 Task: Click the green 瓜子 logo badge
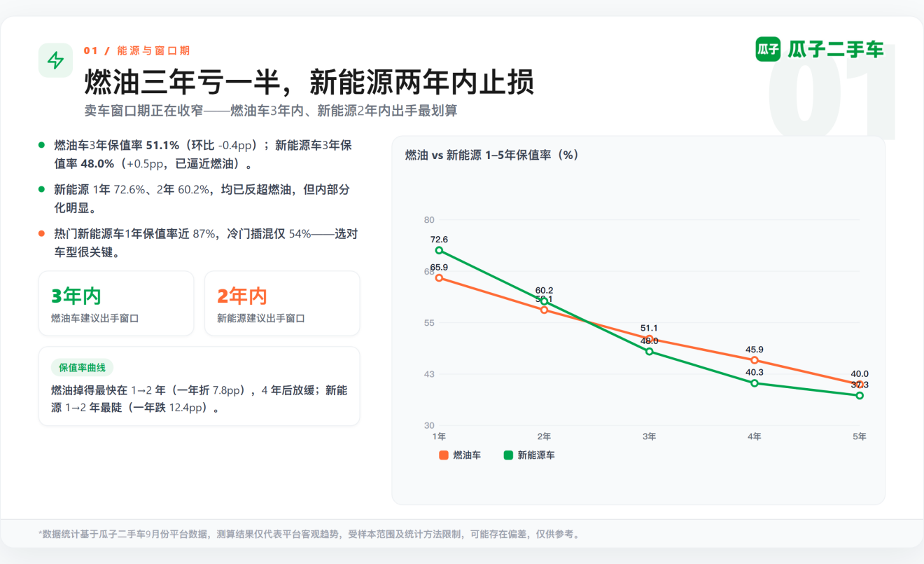tap(768, 49)
